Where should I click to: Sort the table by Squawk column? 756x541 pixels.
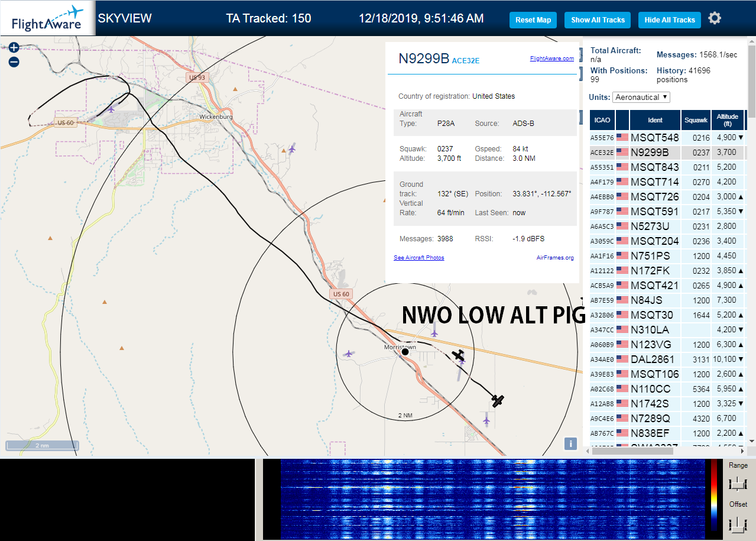pos(696,120)
